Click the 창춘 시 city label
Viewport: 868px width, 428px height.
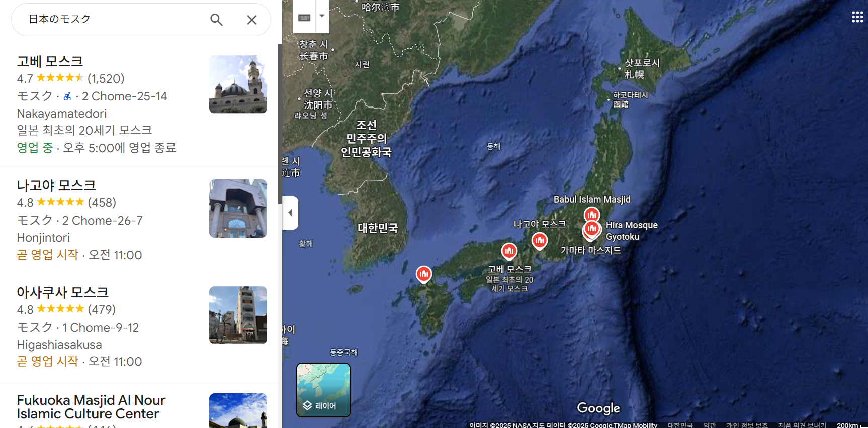314,50
